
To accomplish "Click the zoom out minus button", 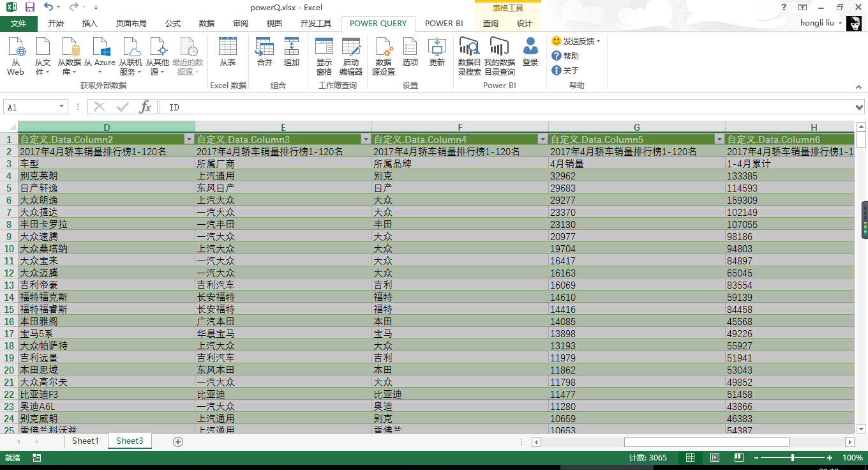I will click(756, 458).
